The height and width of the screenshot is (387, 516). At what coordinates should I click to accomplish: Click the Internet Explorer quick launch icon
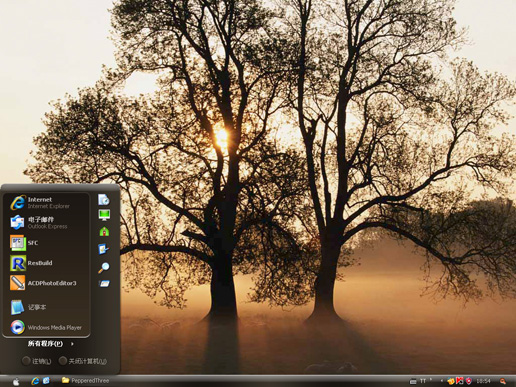click(35, 381)
